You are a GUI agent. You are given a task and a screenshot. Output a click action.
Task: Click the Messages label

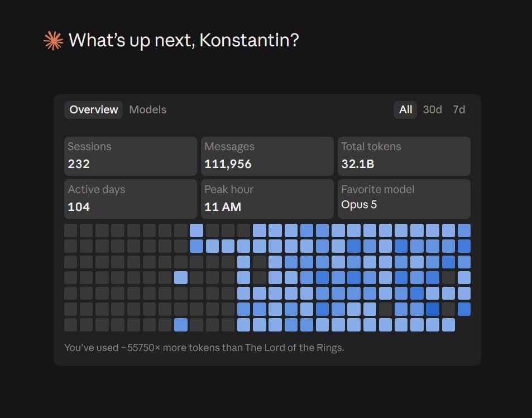click(229, 146)
